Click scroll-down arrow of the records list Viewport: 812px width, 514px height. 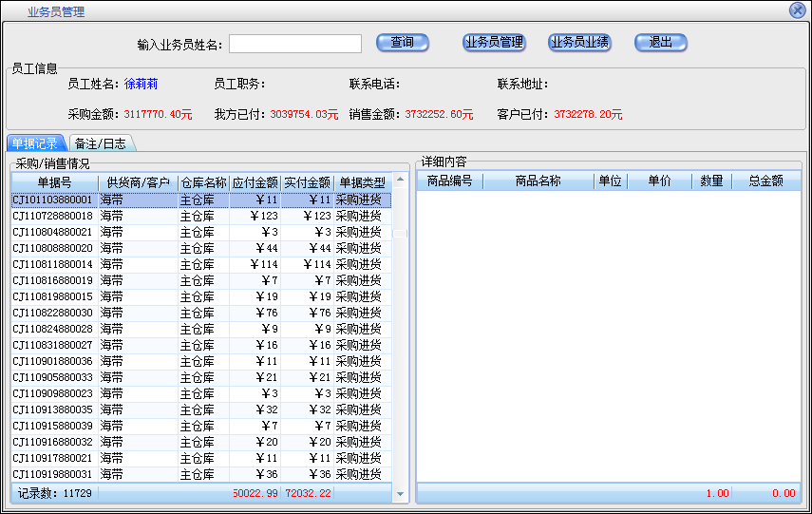(x=400, y=495)
